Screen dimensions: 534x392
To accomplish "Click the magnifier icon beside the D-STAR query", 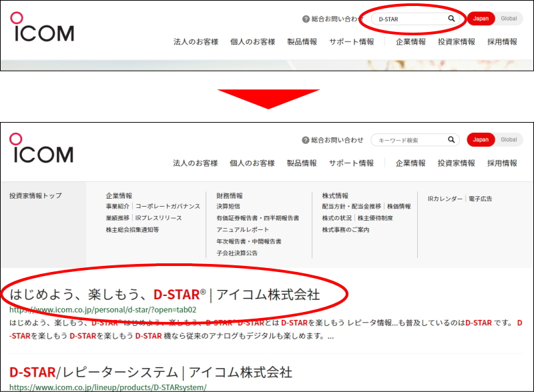I will tap(451, 19).
